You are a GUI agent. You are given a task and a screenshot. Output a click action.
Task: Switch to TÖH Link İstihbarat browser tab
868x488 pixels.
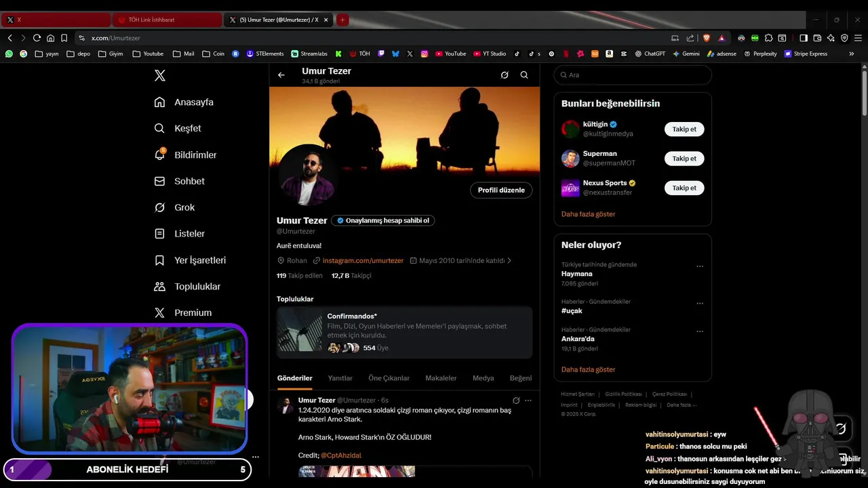167,20
